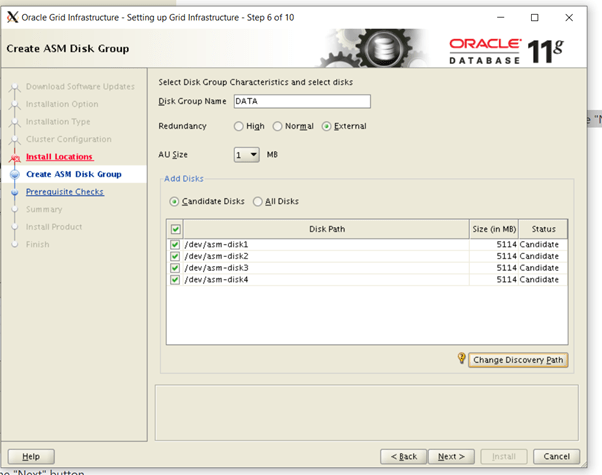Click the lightbulb hint icon
Image resolution: width=602 pixels, height=475 pixels.
point(461,359)
